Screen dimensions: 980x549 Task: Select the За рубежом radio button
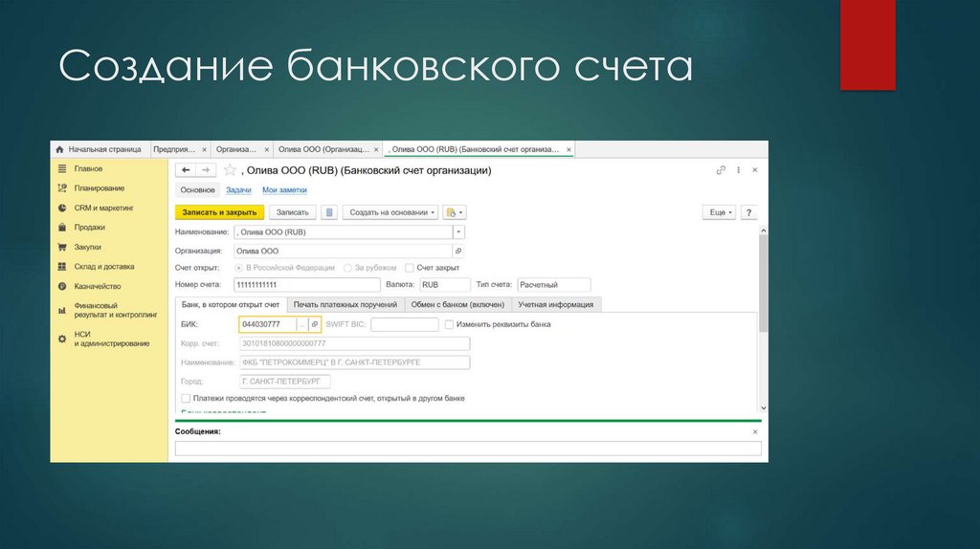coord(347,268)
